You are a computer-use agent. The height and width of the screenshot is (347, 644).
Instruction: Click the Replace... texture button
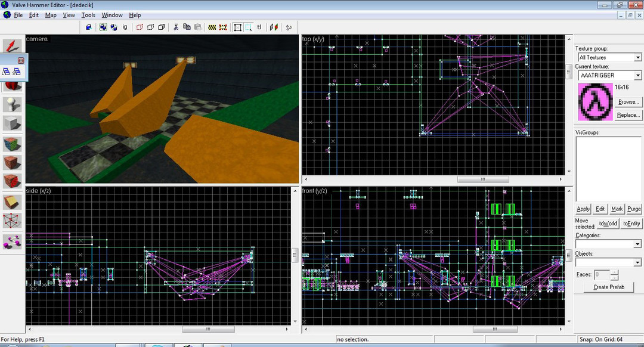[628, 115]
